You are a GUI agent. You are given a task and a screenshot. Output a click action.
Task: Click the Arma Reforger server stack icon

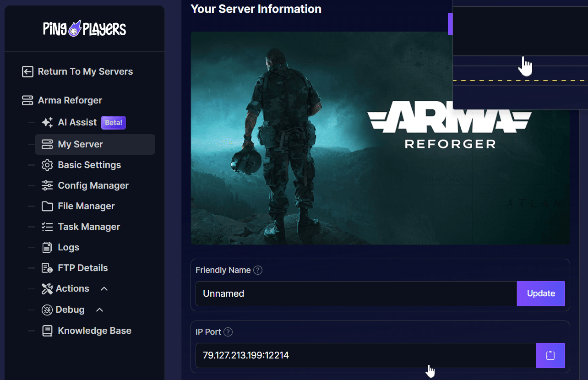tap(27, 100)
